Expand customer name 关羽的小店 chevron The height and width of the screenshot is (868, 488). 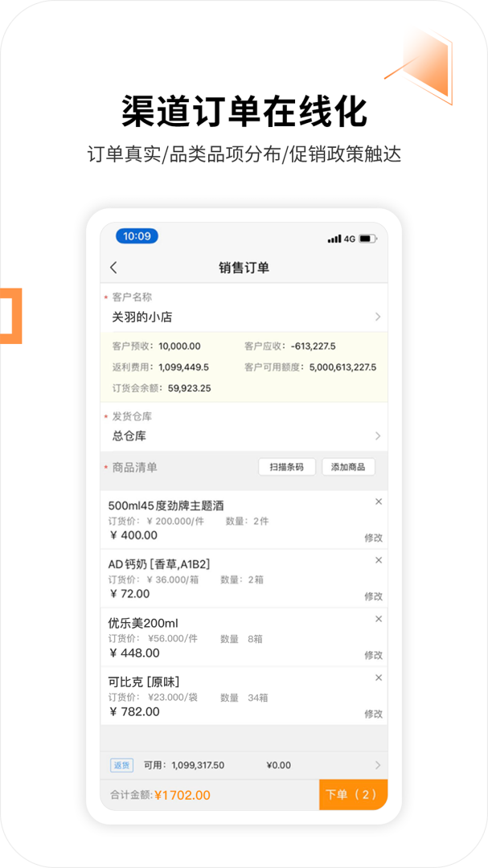pos(378,317)
